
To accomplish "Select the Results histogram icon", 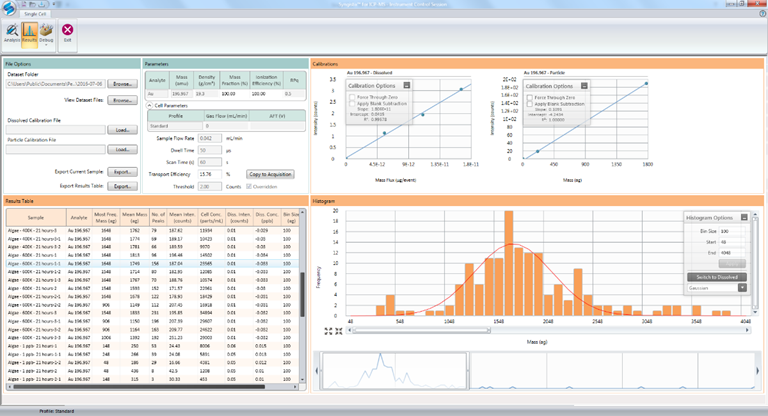I will pyautogui.click(x=29, y=33).
